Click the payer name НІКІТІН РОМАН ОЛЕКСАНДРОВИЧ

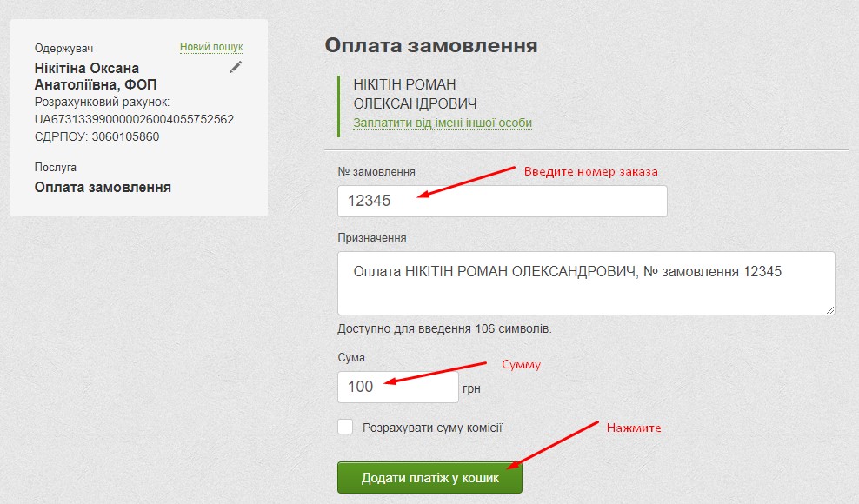(x=415, y=94)
